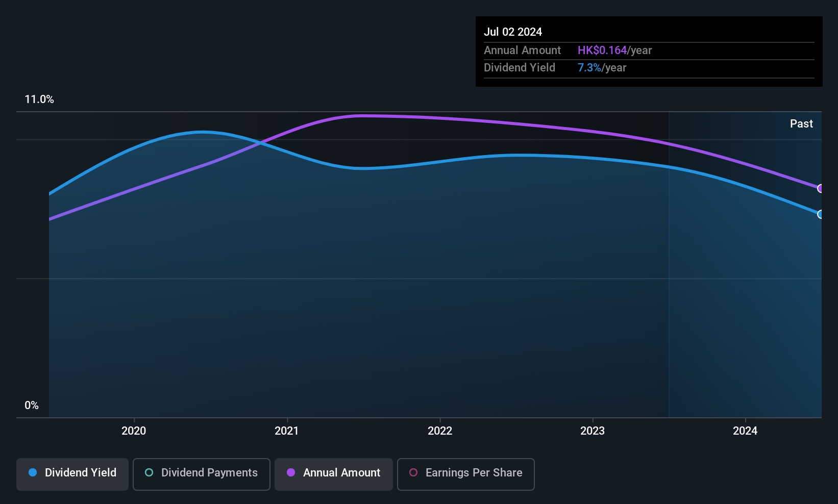Viewport: 838px width, 504px height.
Task: Click the 2021 x-axis label
Action: click(286, 431)
